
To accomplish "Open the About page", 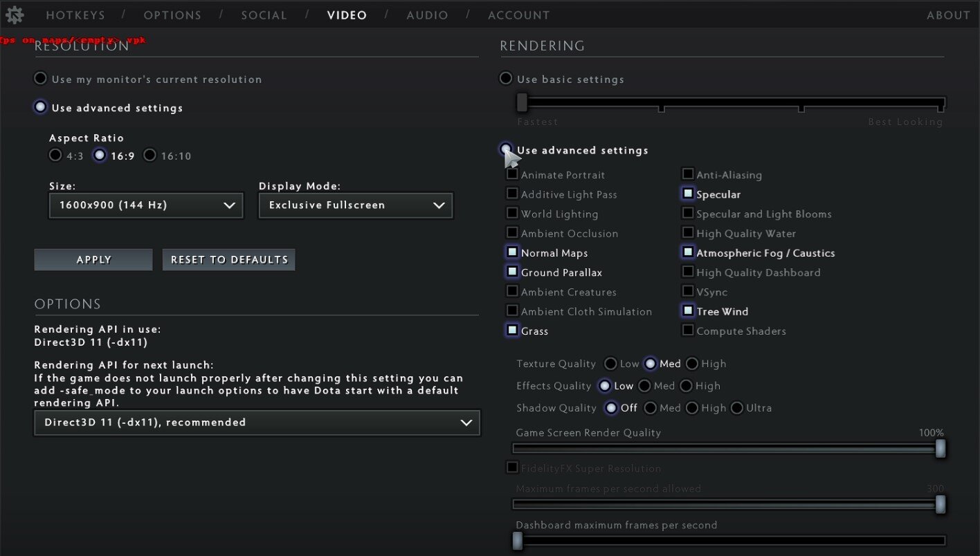I will (948, 15).
